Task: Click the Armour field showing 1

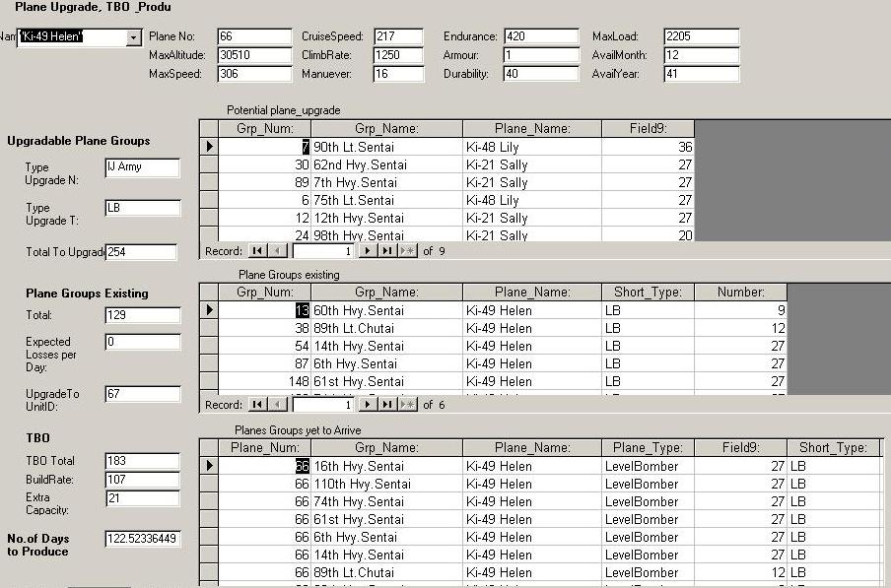Action: click(x=541, y=55)
